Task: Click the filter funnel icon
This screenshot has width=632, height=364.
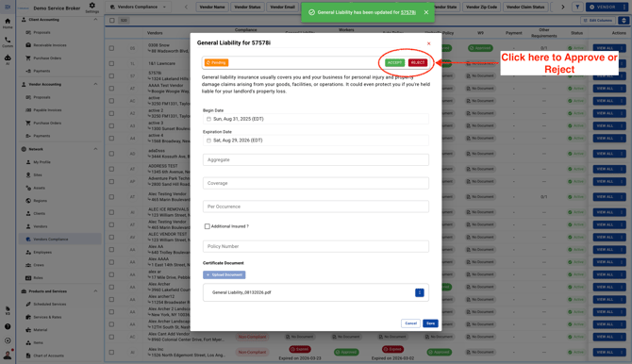Action: (577, 7)
